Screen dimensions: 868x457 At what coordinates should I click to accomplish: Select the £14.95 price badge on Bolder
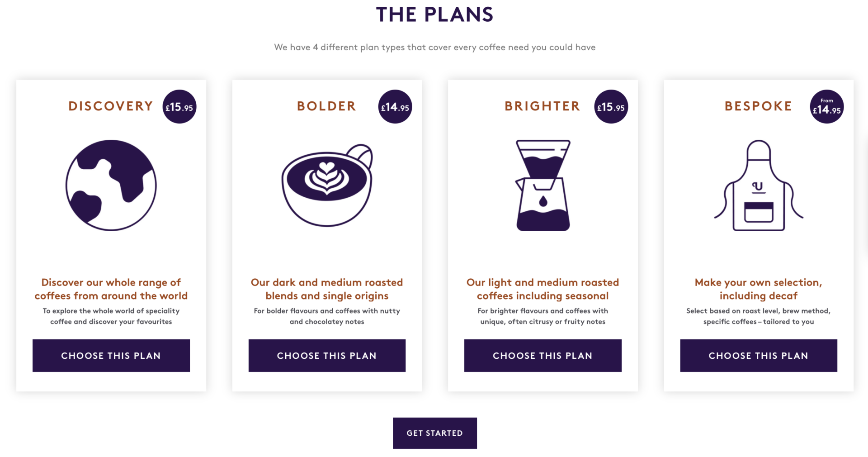[395, 107]
